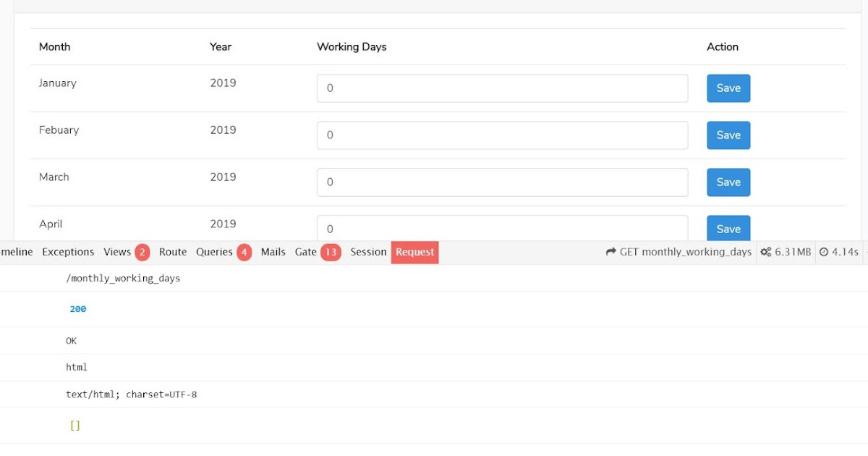The image size is (868, 456).
Task: Focus the March Working Days input
Action: (502, 182)
